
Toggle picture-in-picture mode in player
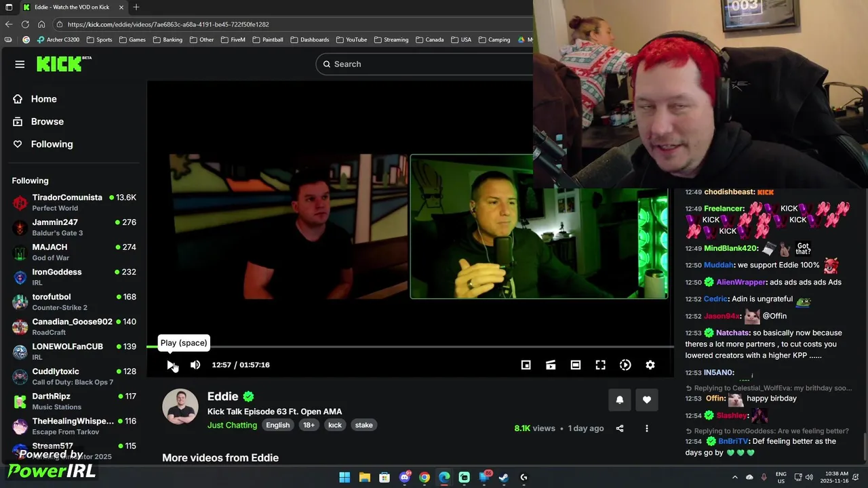(526, 365)
